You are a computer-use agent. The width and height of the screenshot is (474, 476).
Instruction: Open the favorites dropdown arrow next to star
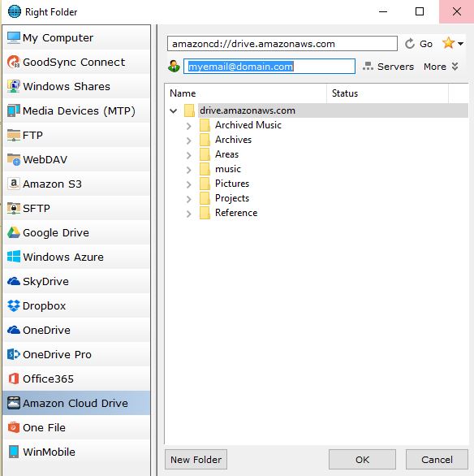click(x=460, y=44)
